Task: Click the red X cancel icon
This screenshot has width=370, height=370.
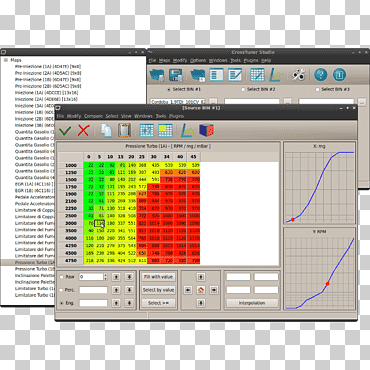Action: [x=83, y=130]
